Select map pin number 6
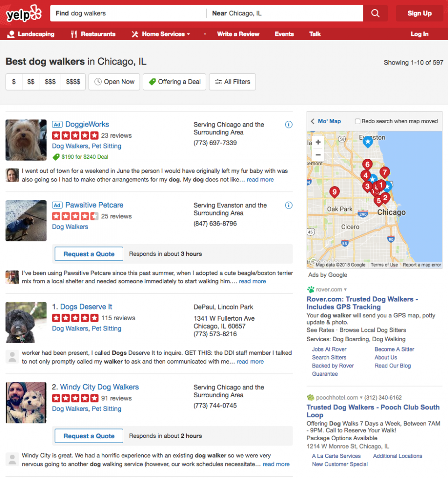448x478 pixels. tap(368, 165)
